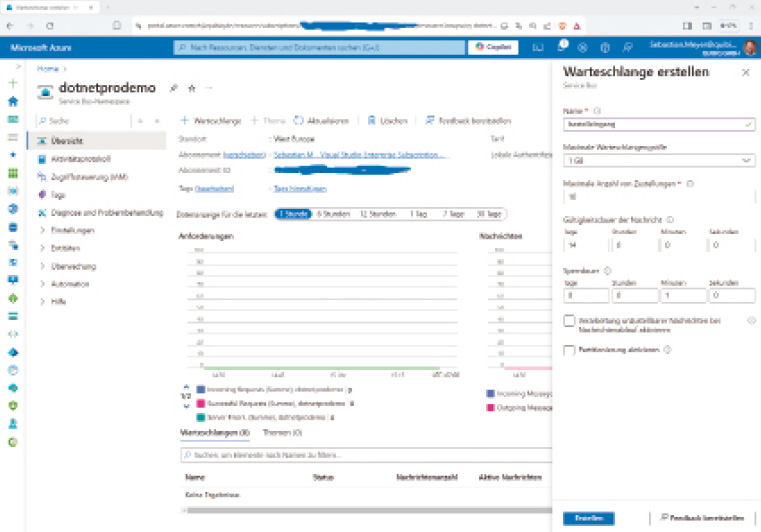Toggle Partitionierung aktivieren checkbox
Image resolution: width=761 pixels, height=532 pixels.
click(569, 350)
